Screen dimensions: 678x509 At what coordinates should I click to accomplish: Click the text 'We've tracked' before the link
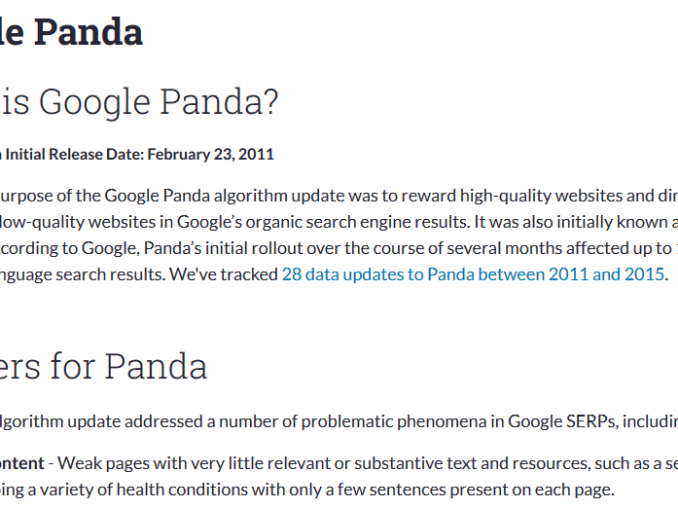[x=223, y=275]
